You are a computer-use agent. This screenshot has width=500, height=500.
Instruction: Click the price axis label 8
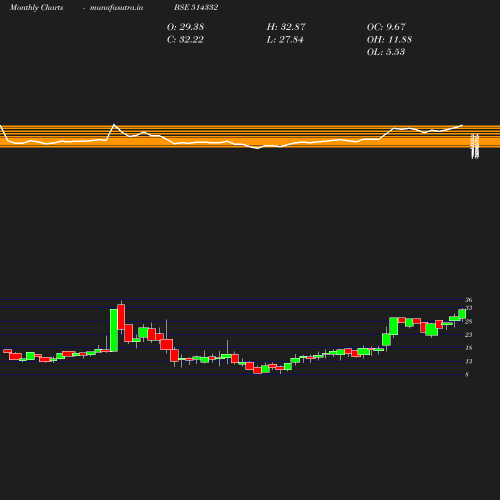(467, 374)
